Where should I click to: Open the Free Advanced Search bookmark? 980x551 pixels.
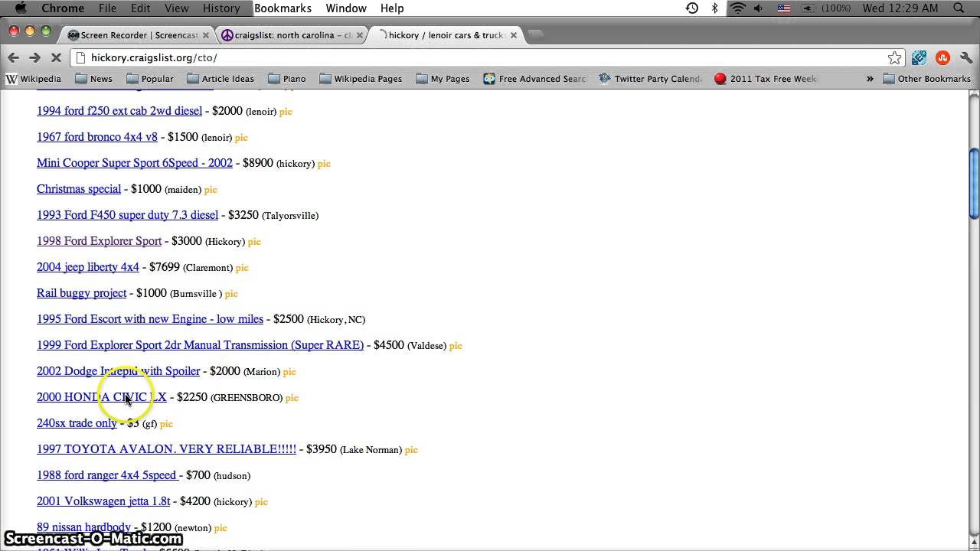point(534,79)
